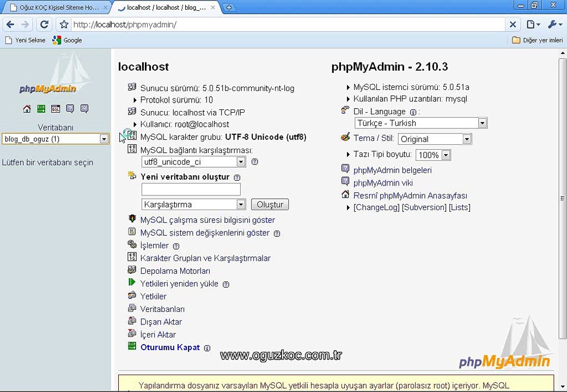Open the browser page menu icon
This screenshot has height=392, width=567.
533,24
